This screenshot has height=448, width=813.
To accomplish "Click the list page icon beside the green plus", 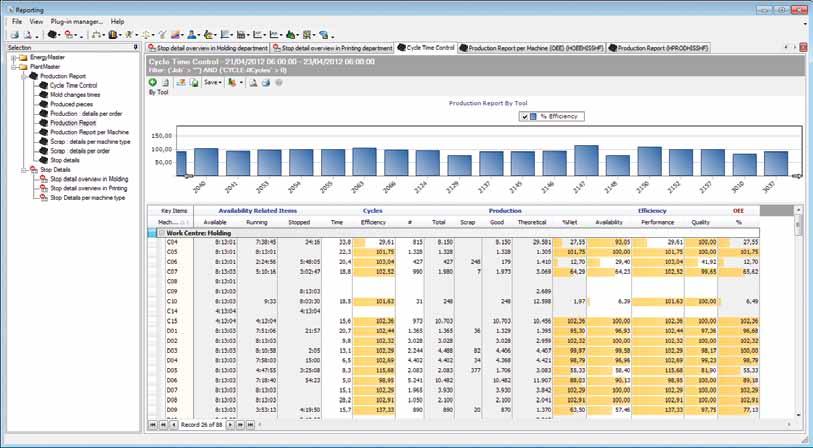I will (165, 82).
